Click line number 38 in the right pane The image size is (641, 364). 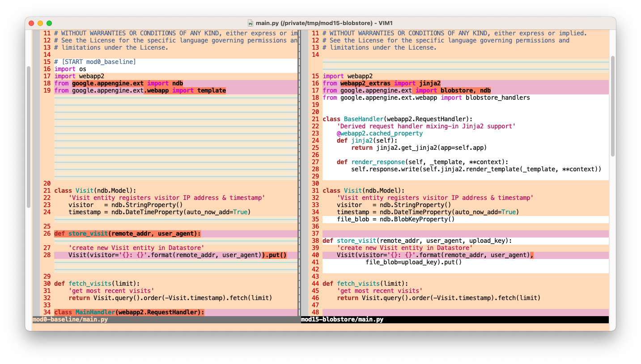click(315, 241)
